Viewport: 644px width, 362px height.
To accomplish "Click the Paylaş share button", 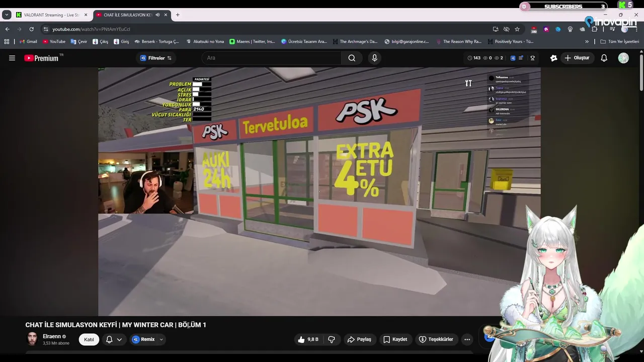I will [x=359, y=339].
